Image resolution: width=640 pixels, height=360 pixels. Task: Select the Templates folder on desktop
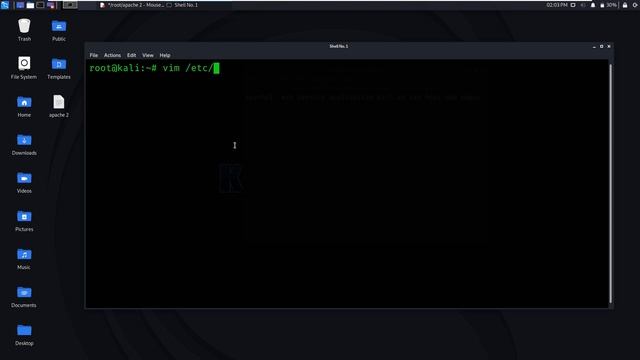[x=59, y=68]
